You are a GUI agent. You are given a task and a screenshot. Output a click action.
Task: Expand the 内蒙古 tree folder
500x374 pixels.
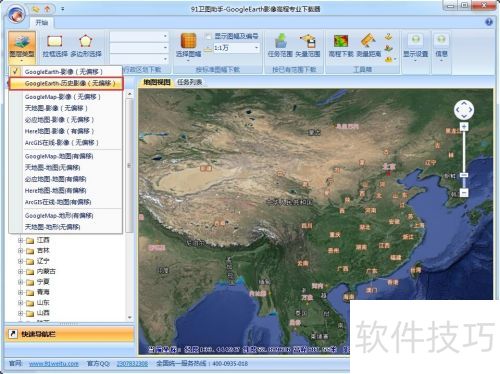[21, 272]
